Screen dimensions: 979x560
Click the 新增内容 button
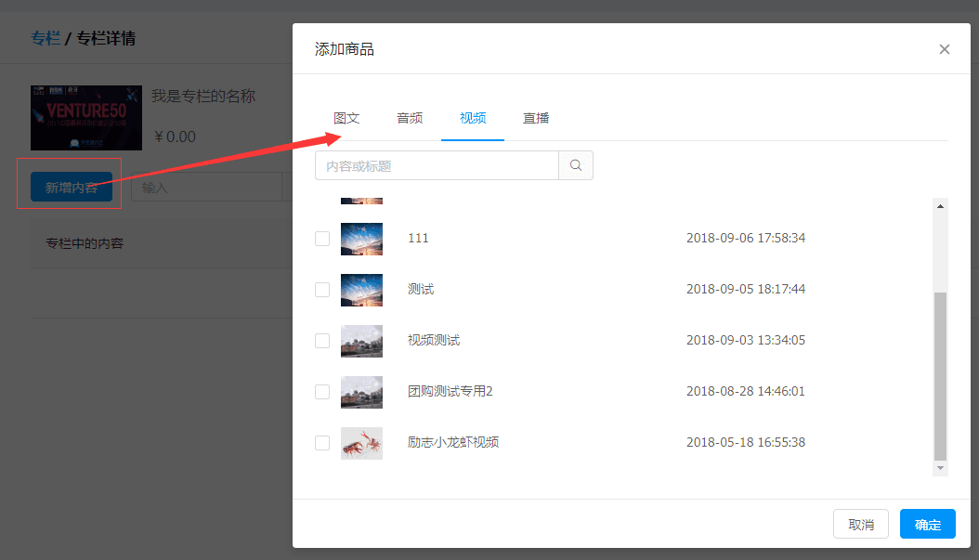tap(72, 188)
